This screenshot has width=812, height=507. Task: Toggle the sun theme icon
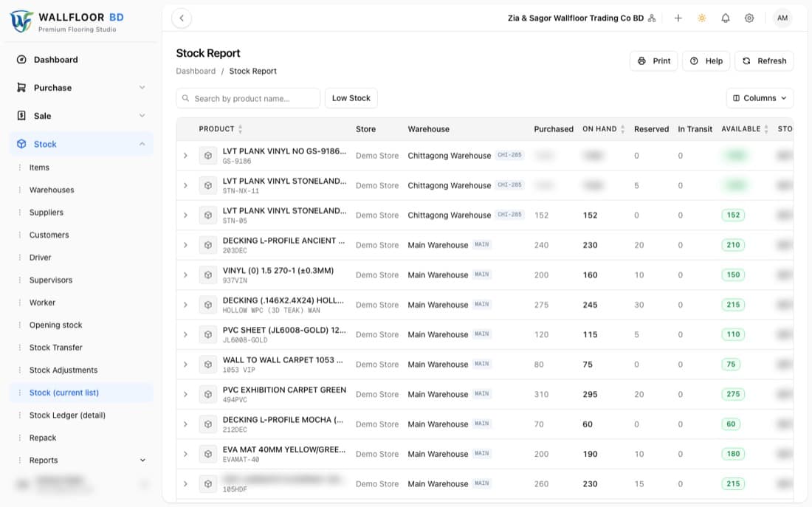point(702,18)
